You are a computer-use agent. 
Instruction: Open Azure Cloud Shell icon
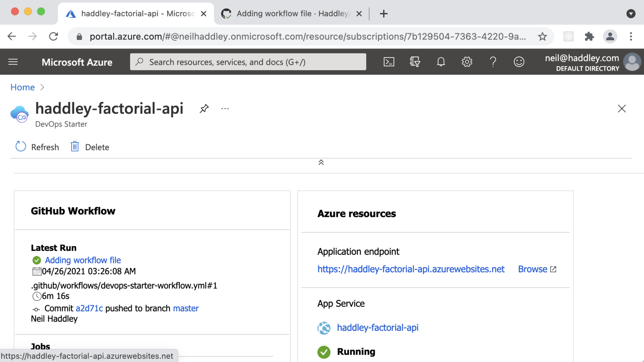coord(389,62)
